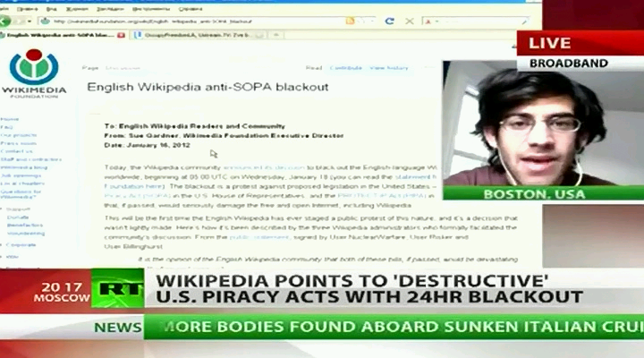Open the View history tab
Screen dimensions: 644x358
click(389, 68)
